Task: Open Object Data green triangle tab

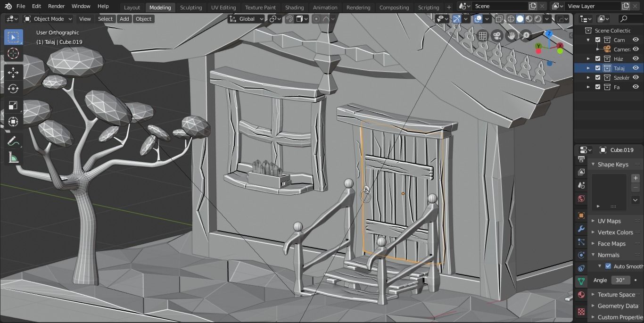Action: coord(581,282)
